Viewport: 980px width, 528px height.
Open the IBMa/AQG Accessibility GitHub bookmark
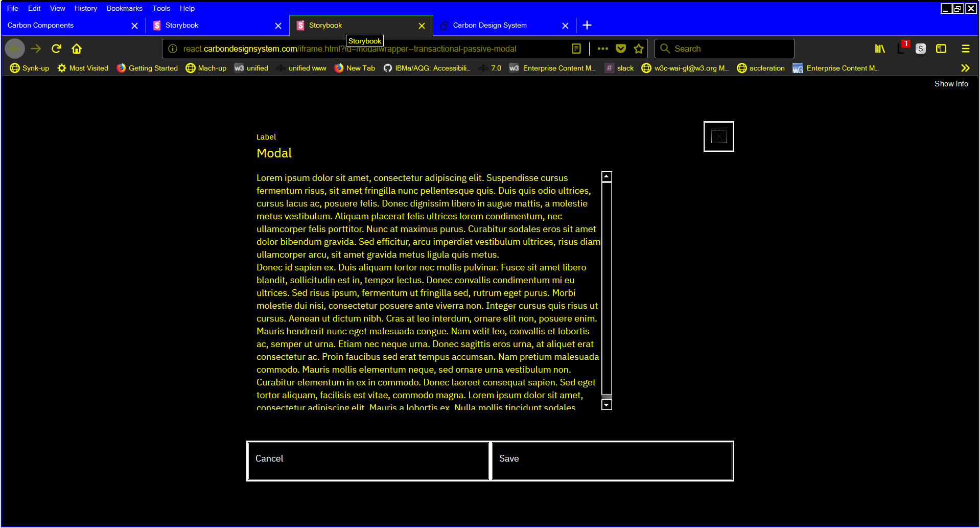pos(427,68)
